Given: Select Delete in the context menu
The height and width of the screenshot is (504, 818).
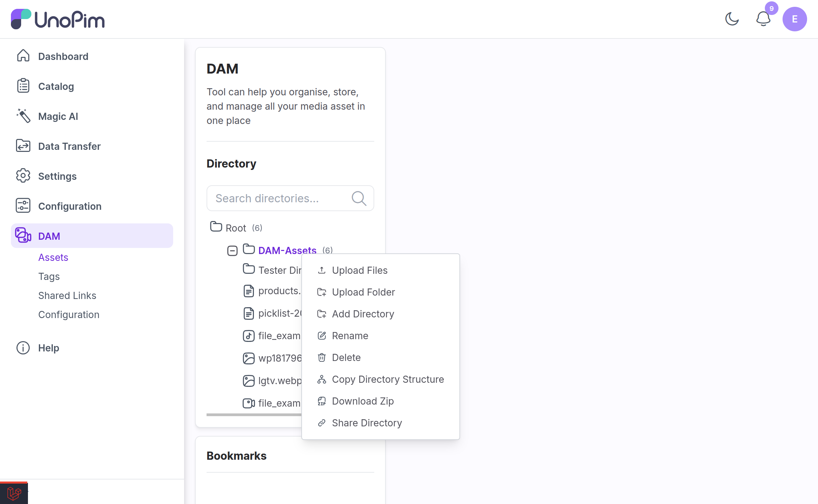Looking at the screenshot, I should point(381,358).
